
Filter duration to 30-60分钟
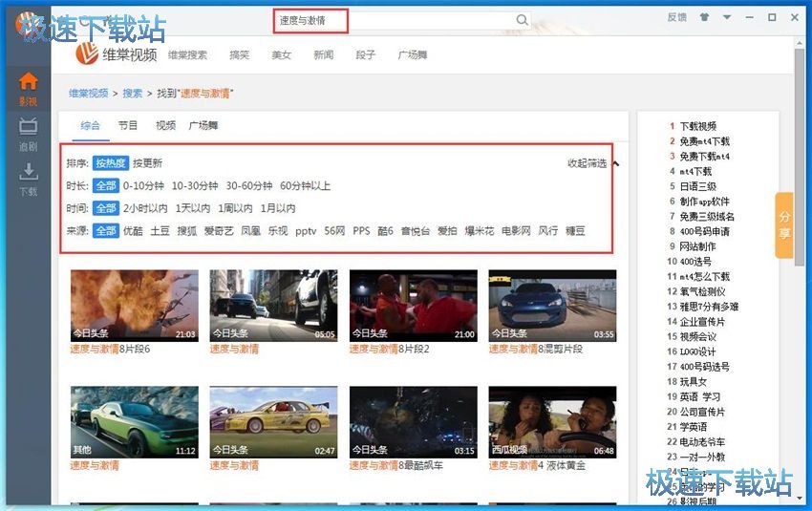(249, 186)
